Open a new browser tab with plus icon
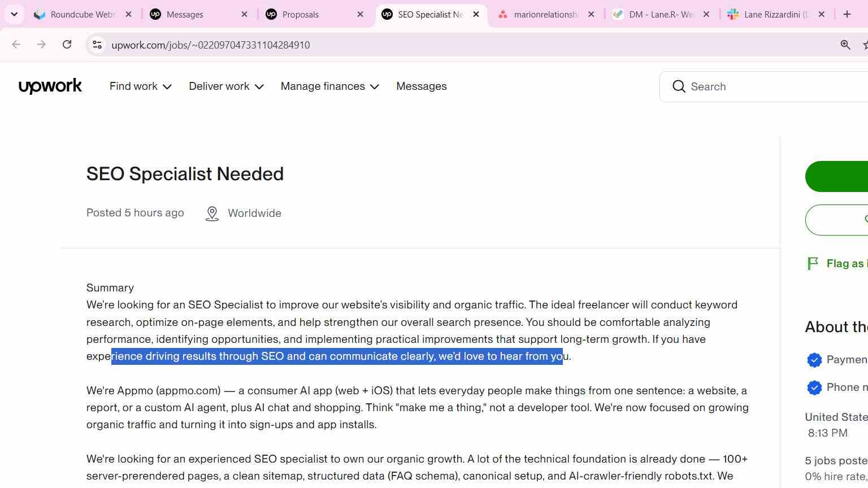Image resolution: width=868 pixels, height=488 pixels. tap(847, 14)
